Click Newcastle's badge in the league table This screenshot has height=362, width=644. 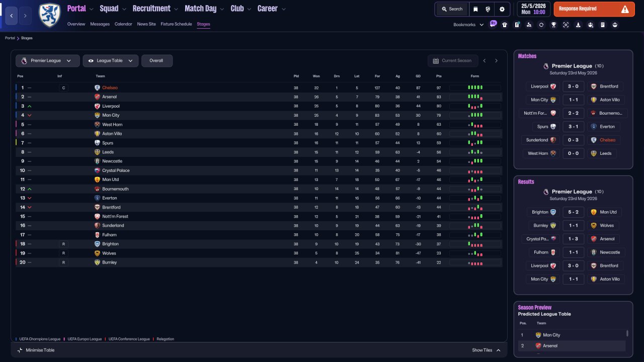(x=98, y=161)
